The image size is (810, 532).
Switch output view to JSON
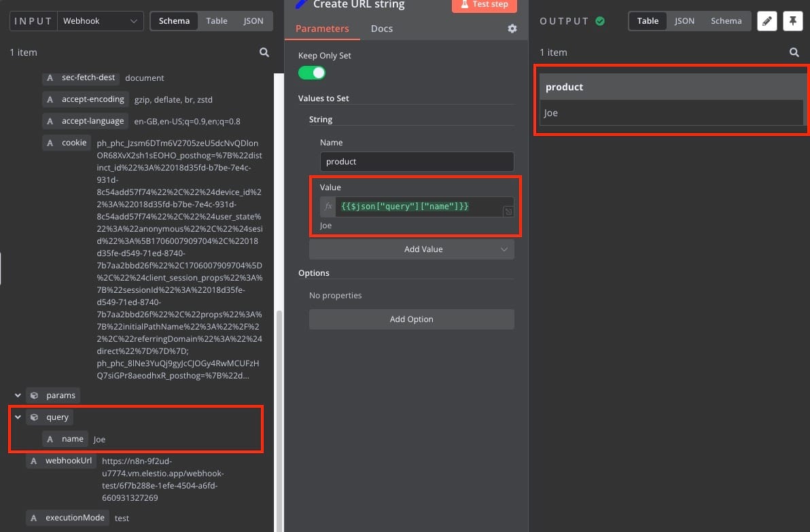(x=684, y=21)
